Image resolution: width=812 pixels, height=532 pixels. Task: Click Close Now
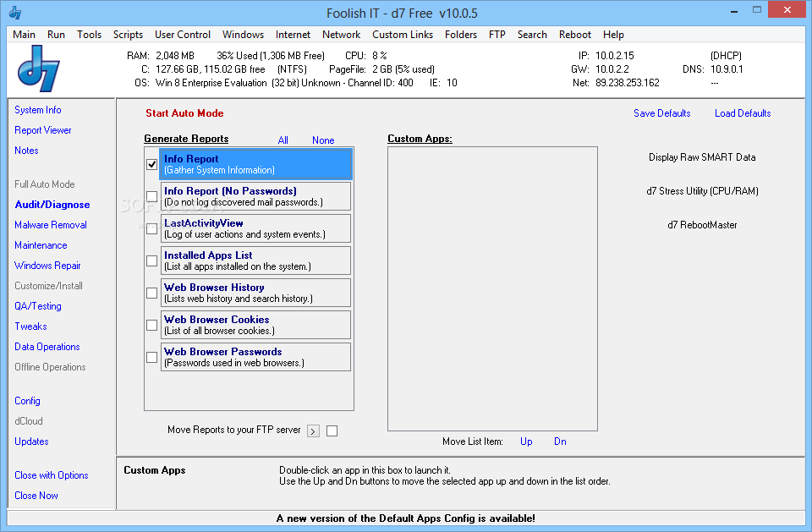(36, 496)
